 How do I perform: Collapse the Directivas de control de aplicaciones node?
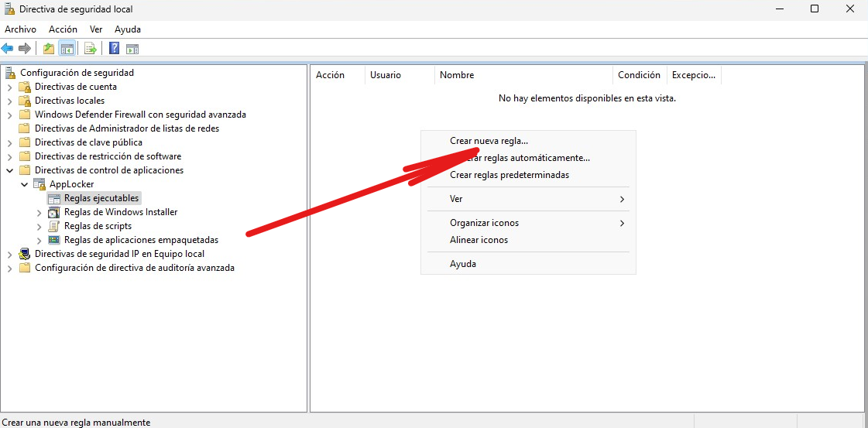click(x=10, y=170)
